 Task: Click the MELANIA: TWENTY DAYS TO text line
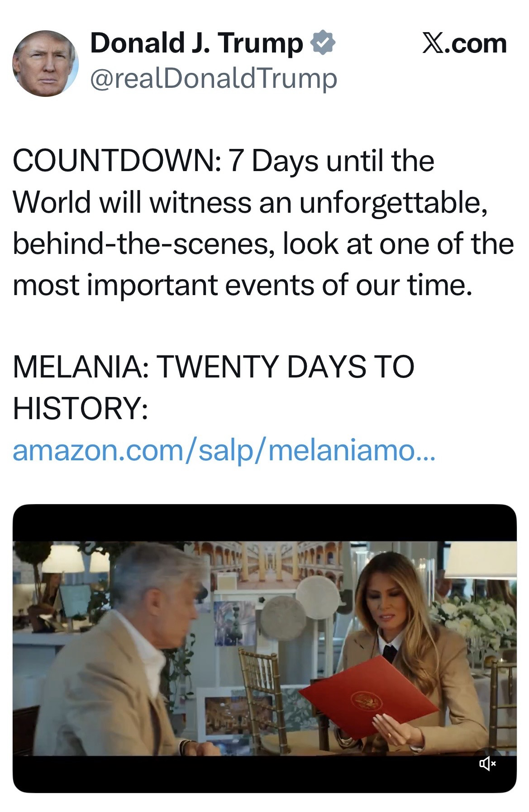213,366
